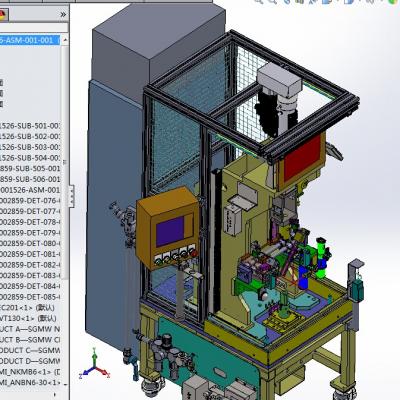Click the red X axis of the triad
Viewport: 400px width, 400px height.
[104, 372]
